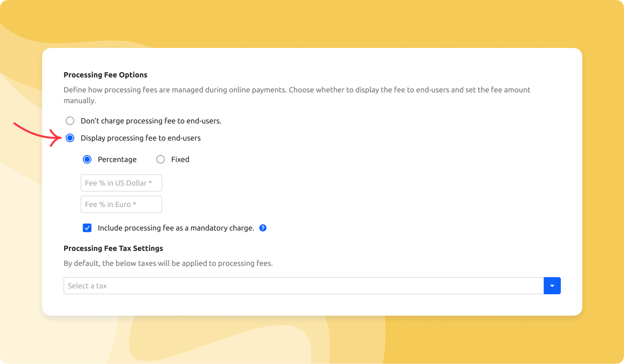Focus the "Fee % in Euro" input
Image resolution: width=624 pixels, height=364 pixels.
point(121,204)
